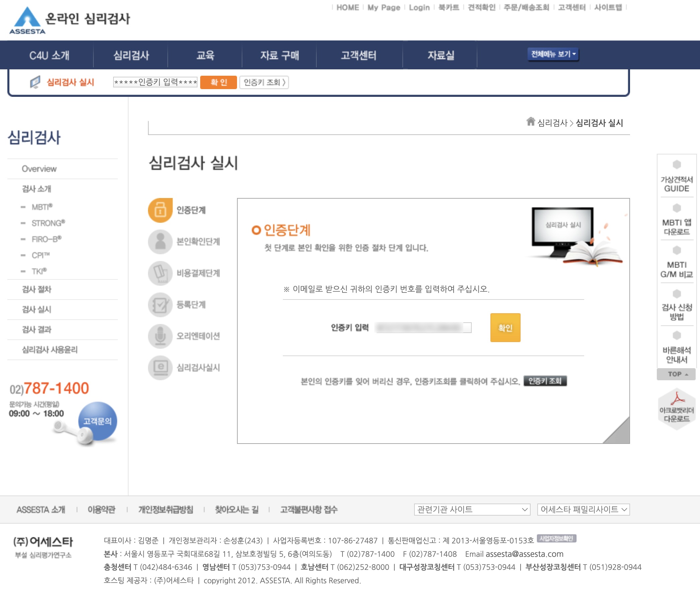Image resolution: width=700 pixels, height=596 pixels.
Task: Click the orange lock 인증단계 step icon
Action: [x=160, y=210]
